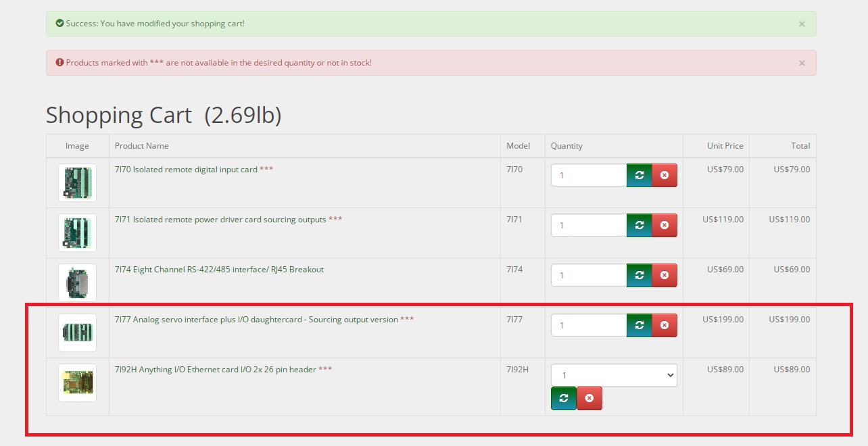This screenshot has width=868, height=446.
Task: Delete 7I74 RS-422/485 interface from cart
Action: coord(665,275)
